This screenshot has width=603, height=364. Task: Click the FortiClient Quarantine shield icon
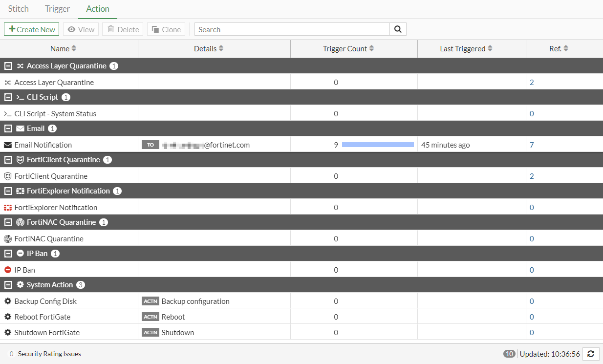point(8,176)
